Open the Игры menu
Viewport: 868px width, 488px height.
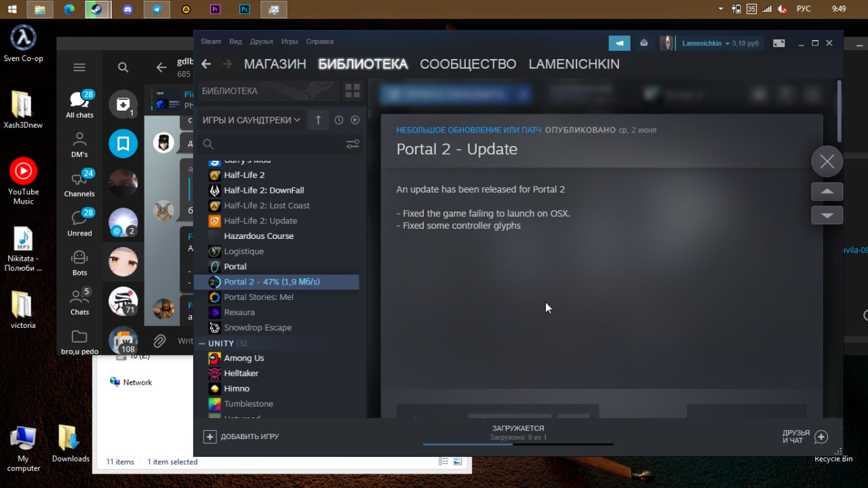tap(290, 41)
